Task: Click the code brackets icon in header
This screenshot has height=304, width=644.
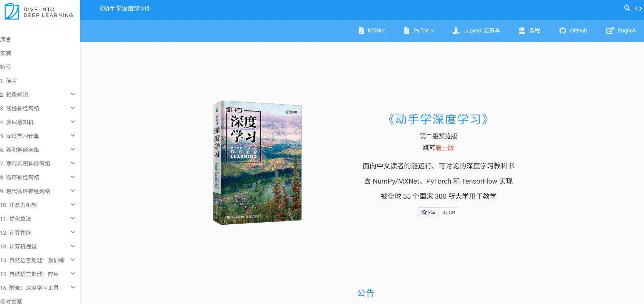Action: click(x=638, y=9)
